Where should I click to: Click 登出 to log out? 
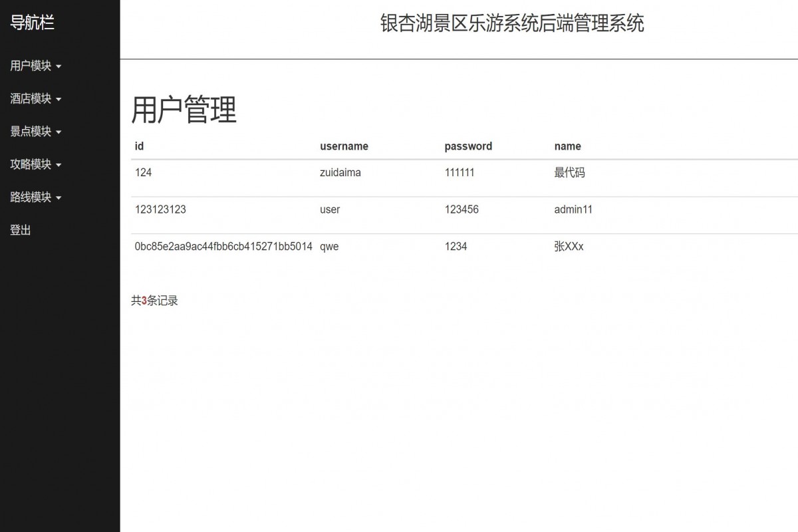(x=19, y=229)
